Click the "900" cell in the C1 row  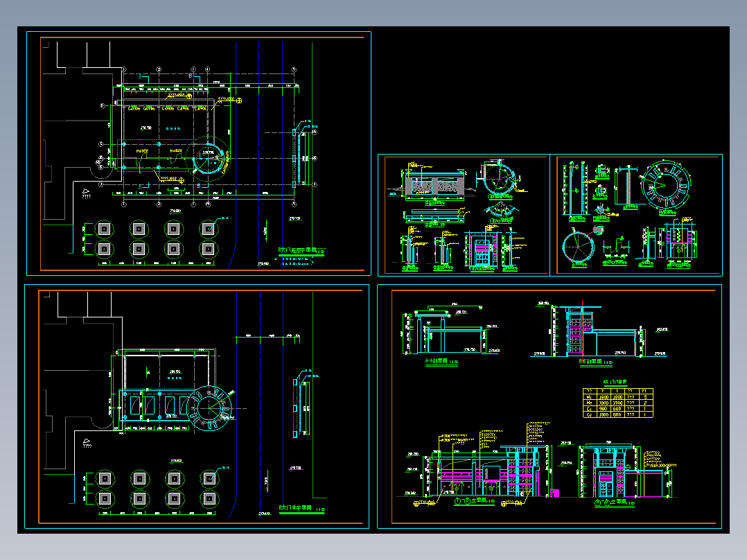604,408
